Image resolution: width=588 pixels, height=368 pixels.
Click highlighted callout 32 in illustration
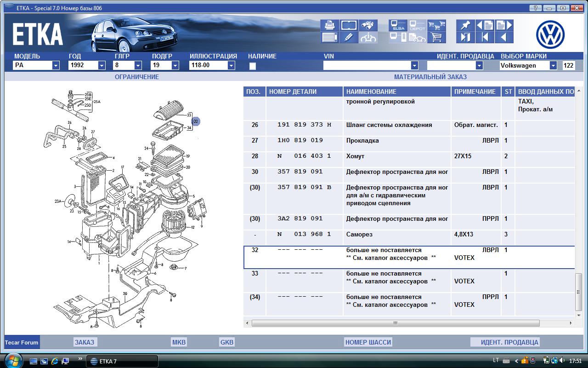tap(196, 121)
